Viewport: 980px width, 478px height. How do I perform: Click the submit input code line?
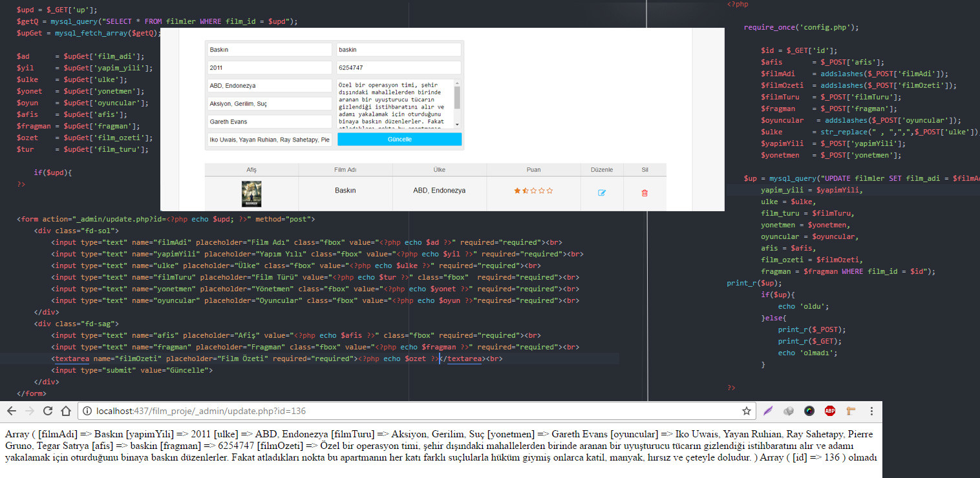pos(133,370)
